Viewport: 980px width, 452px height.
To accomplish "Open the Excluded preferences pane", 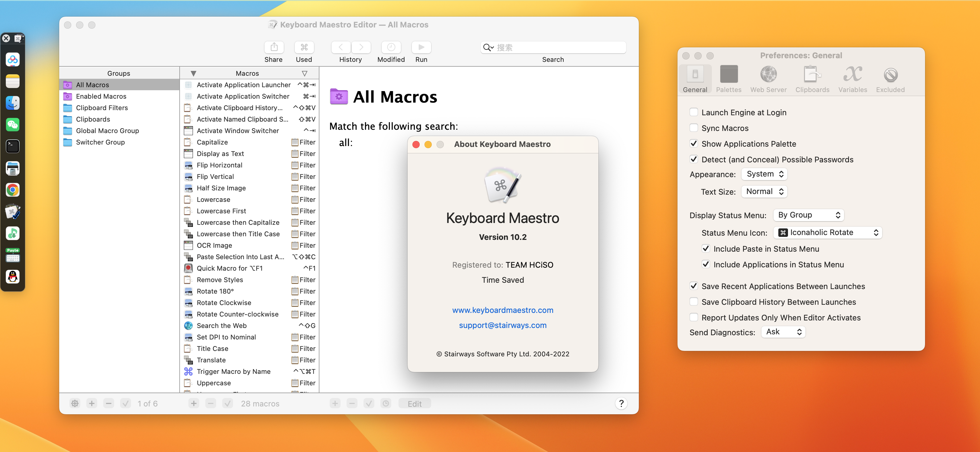I will [890, 79].
